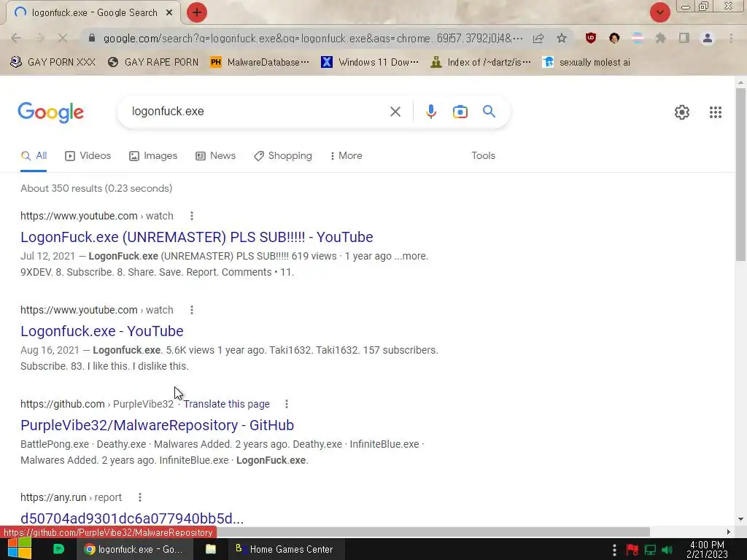Switch to the Shopping tab
747x560 pixels.
pyautogui.click(x=283, y=156)
